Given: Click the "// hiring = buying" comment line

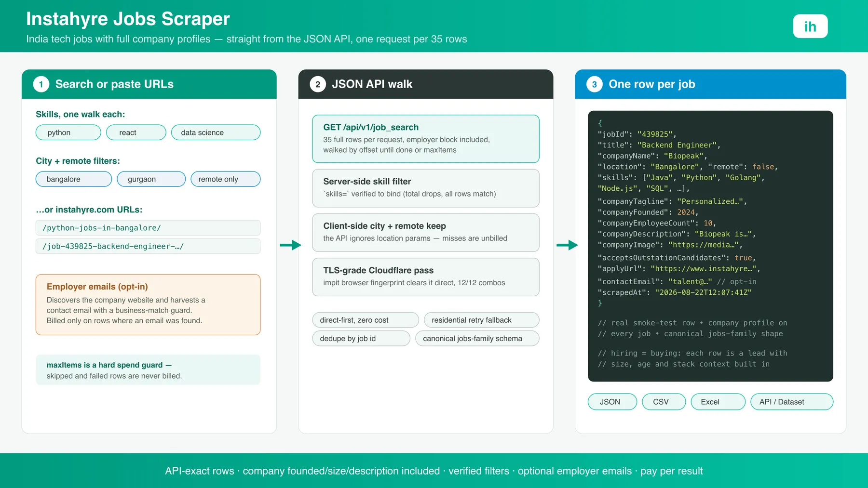Looking at the screenshot, I should 692,353.
